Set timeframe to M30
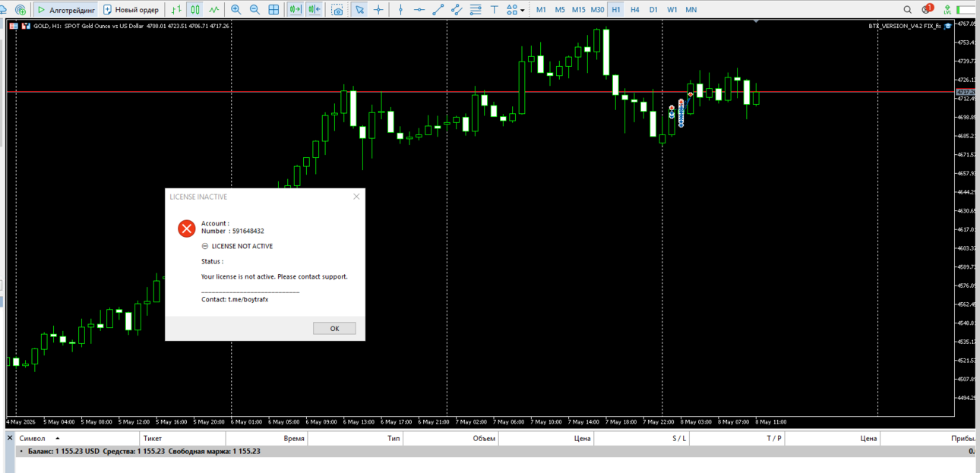The width and height of the screenshot is (980, 473). (598, 10)
